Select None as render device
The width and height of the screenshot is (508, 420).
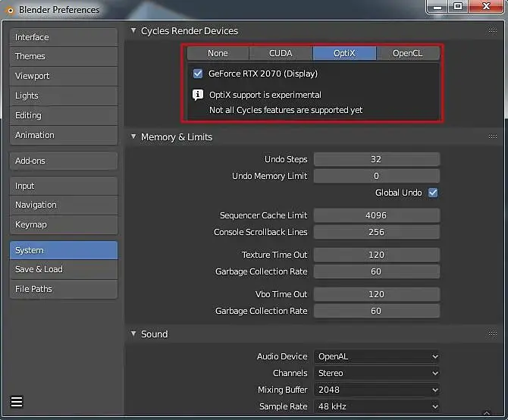coord(218,53)
